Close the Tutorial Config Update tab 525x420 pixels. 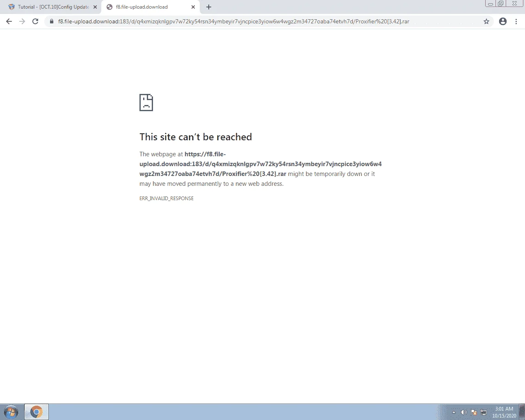point(95,7)
